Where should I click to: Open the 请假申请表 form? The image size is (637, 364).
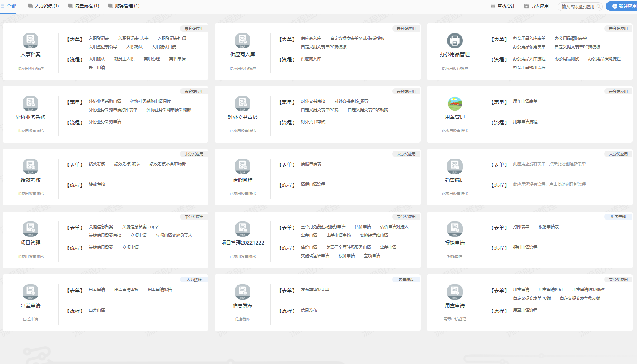click(311, 164)
